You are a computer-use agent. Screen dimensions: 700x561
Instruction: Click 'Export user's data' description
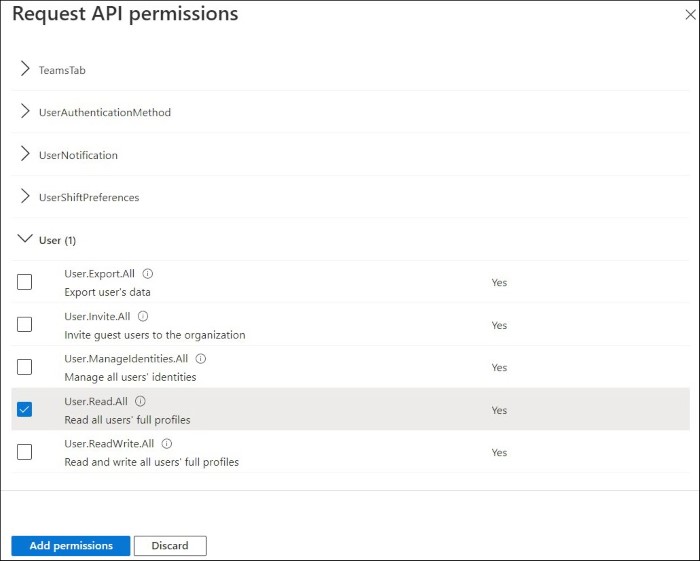pos(107,292)
